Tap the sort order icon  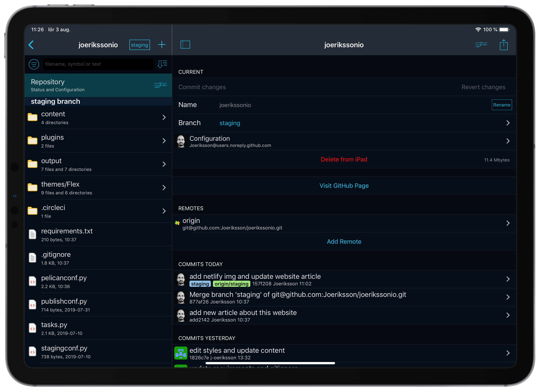pos(162,64)
